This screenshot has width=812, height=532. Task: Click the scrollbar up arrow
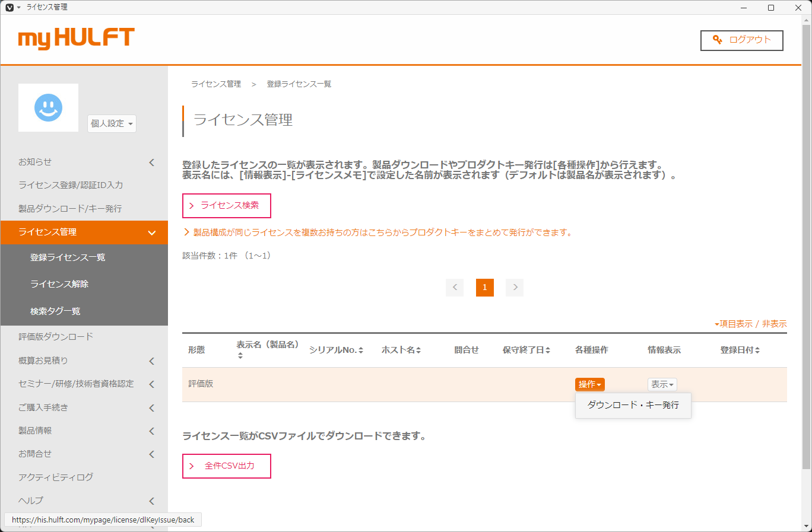pos(806,20)
